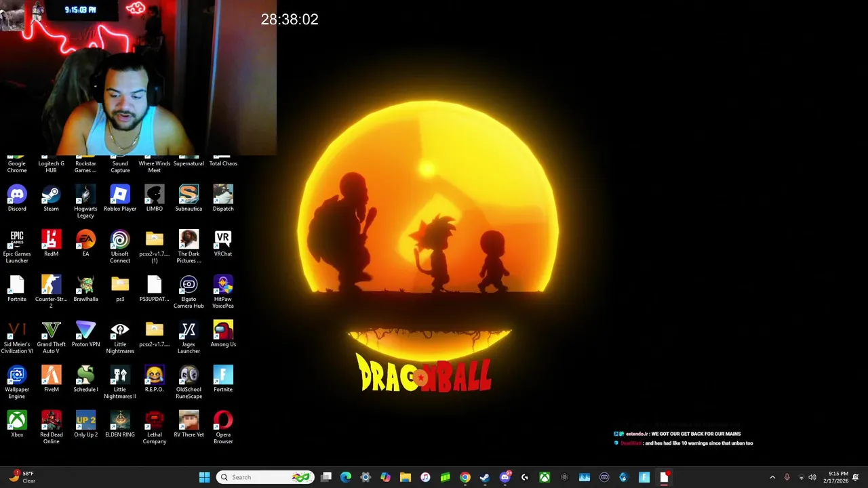Launch the FiveM desktop shortcut
The image size is (868, 488).
[51, 380]
